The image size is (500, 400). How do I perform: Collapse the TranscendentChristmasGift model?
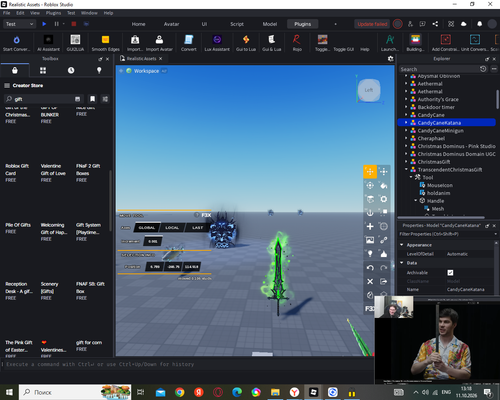(406, 170)
